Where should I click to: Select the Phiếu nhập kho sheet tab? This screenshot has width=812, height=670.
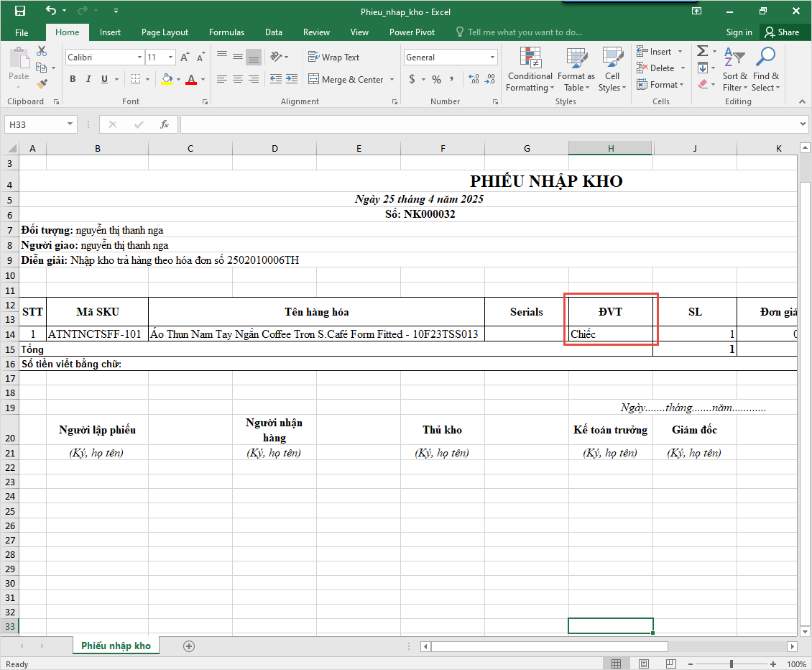click(116, 646)
